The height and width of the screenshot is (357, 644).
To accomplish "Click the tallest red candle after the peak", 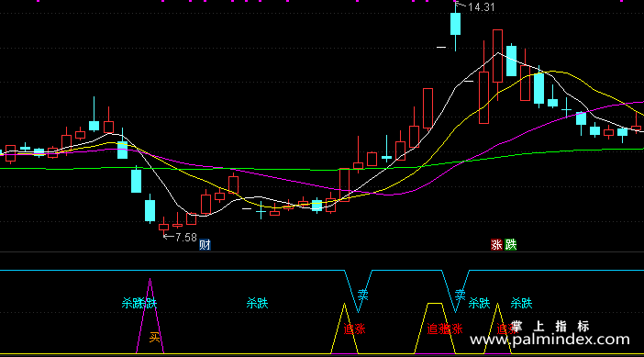I will point(498,56).
